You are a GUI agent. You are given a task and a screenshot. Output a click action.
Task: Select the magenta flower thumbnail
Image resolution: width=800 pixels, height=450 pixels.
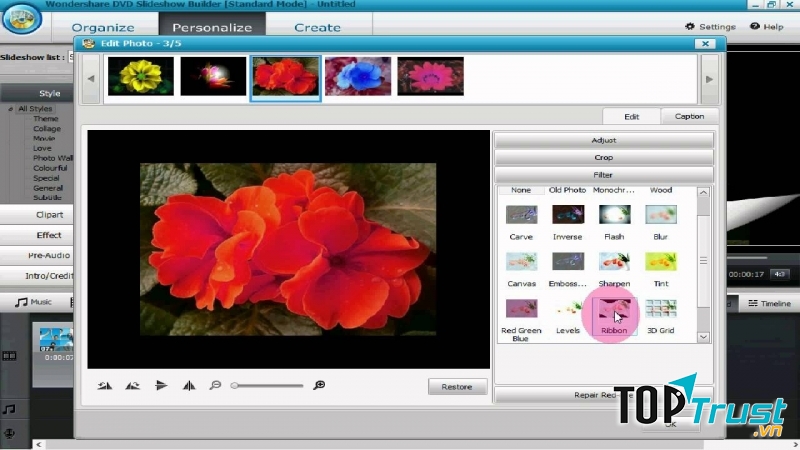pyautogui.click(x=431, y=77)
